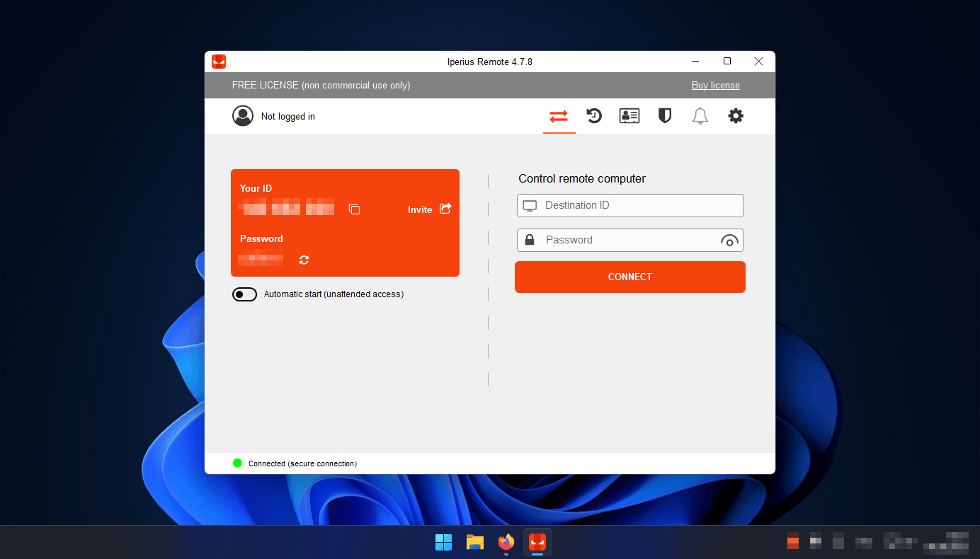Image resolution: width=980 pixels, height=559 pixels.
Task: Click the CONNECT button
Action: click(x=630, y=277)
